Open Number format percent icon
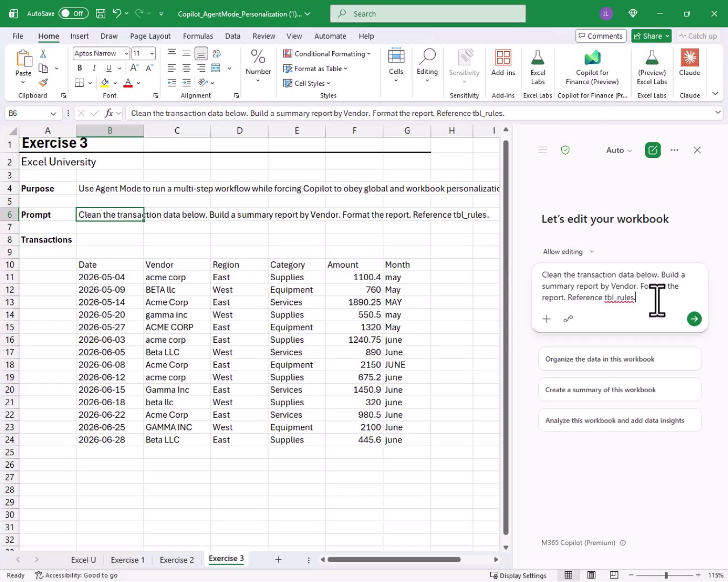The height and width of the screenshot is (582, 728). click(x=258, y=57)
